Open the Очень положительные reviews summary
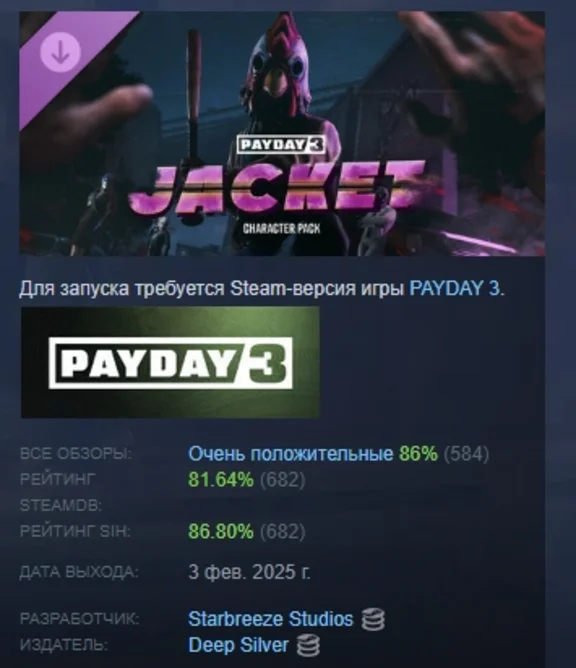Viewport: 576px width, 668px height. (x=291, y=454)
